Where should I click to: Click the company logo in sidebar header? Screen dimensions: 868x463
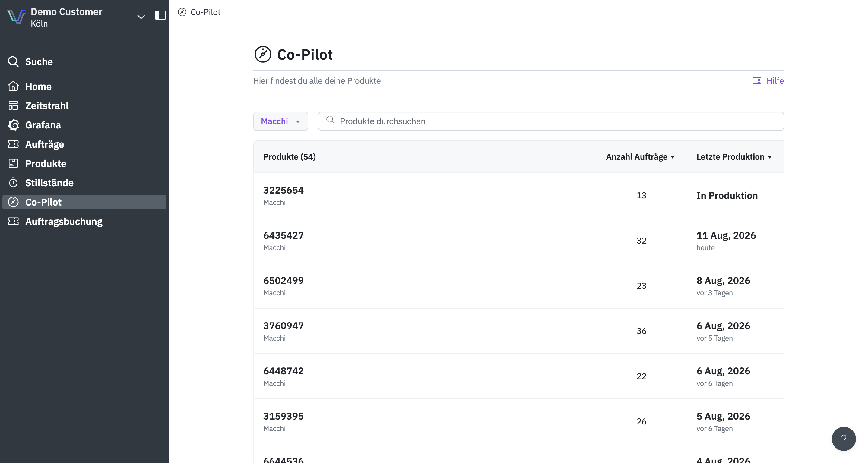tap(16, 17)
